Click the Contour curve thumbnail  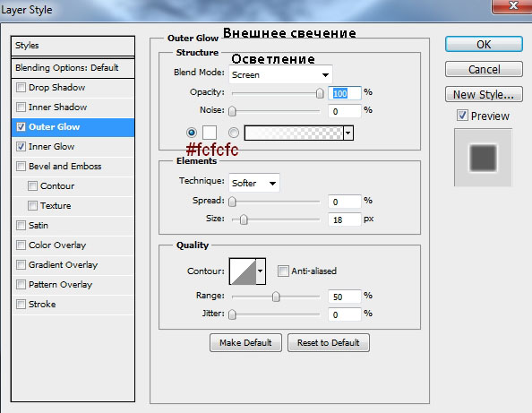coord(243,271)
